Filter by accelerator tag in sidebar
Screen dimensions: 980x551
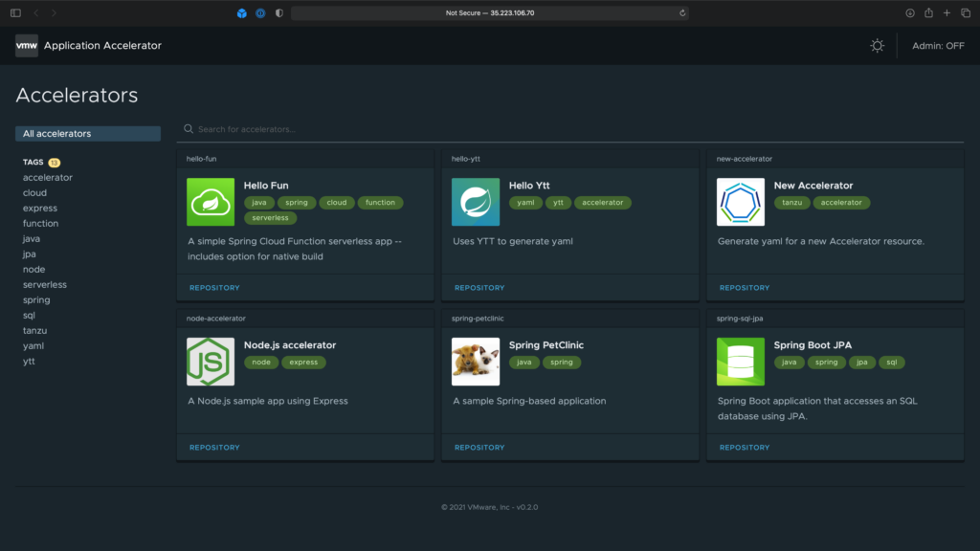[x=48, y=177]
